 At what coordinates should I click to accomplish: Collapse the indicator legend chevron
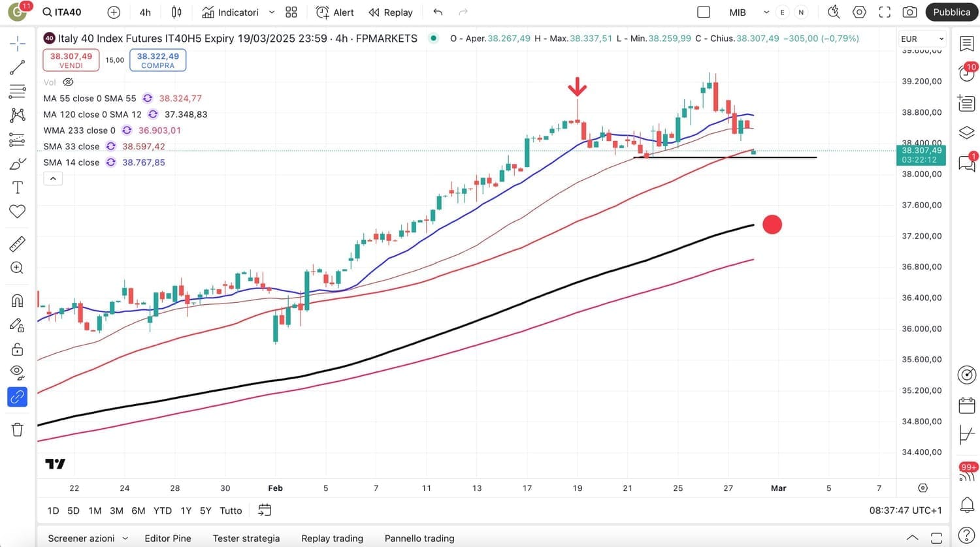click(x=53, y=178)
